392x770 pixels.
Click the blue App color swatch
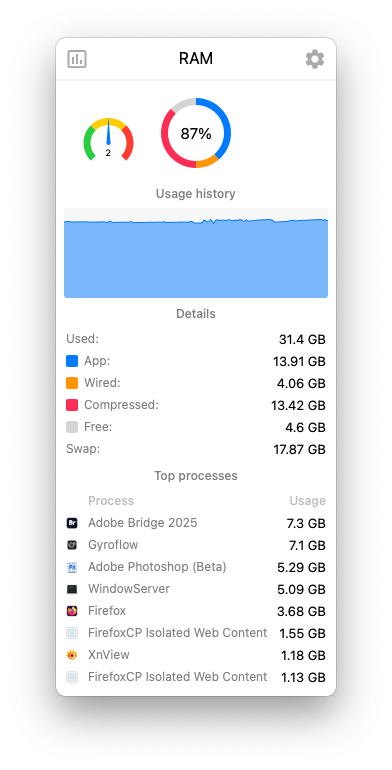click(x=72, y=361)
